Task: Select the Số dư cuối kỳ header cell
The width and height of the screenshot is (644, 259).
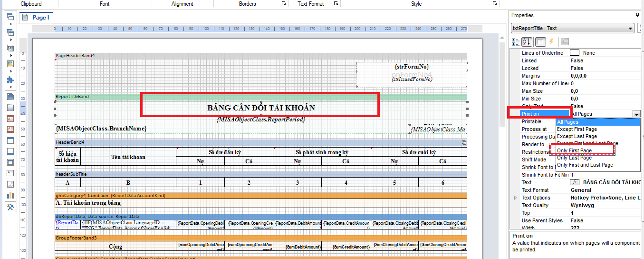Action: point(419,152)
